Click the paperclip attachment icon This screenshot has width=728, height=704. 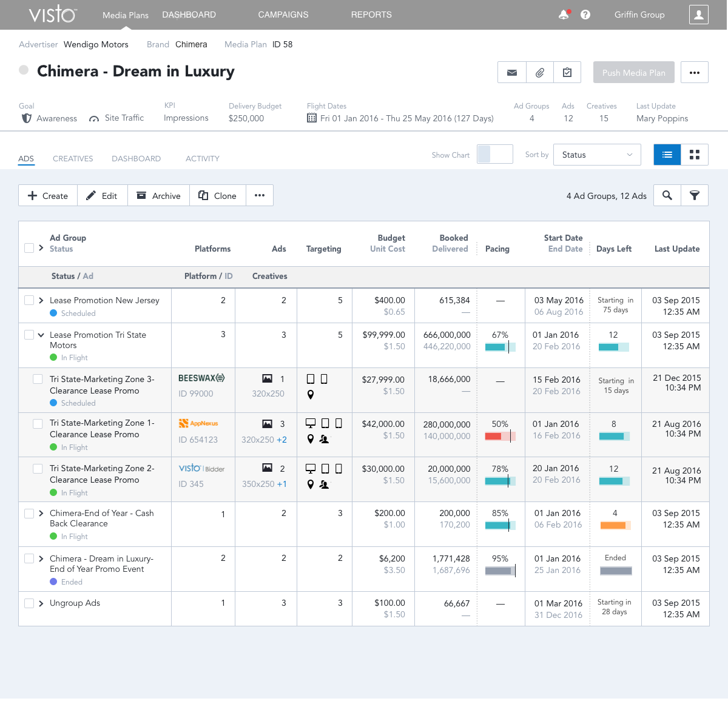pos(539,73)
